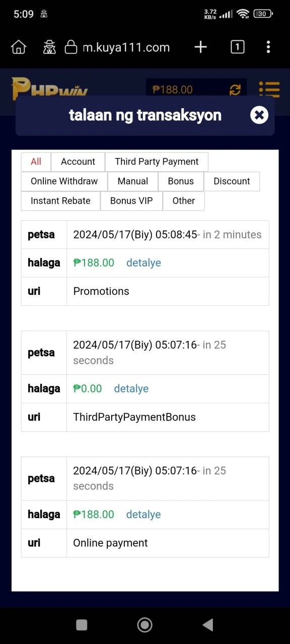The width and height of the screenshot is (290, 644).
Task: Select the Bonus VIP filter
Action: (131, 201)
